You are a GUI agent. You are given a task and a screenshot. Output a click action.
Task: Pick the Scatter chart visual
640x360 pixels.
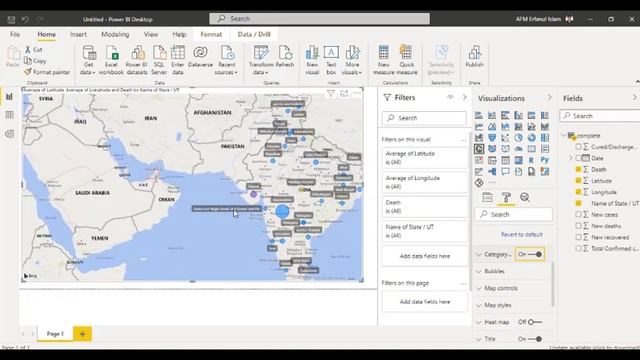(x=505, y=138)
